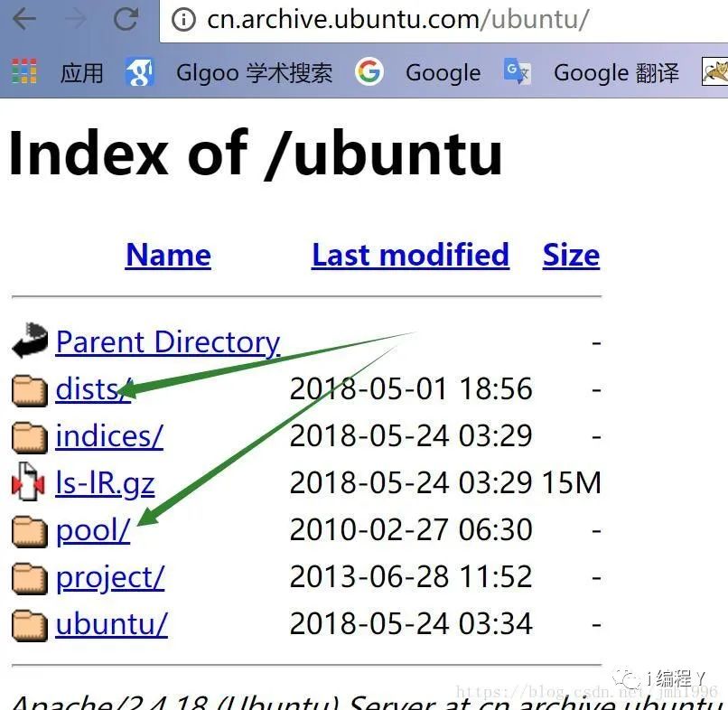728x710 pixels.
Task: Click the Tomcat cat bookmark icon
Action: tap(714, 71)
